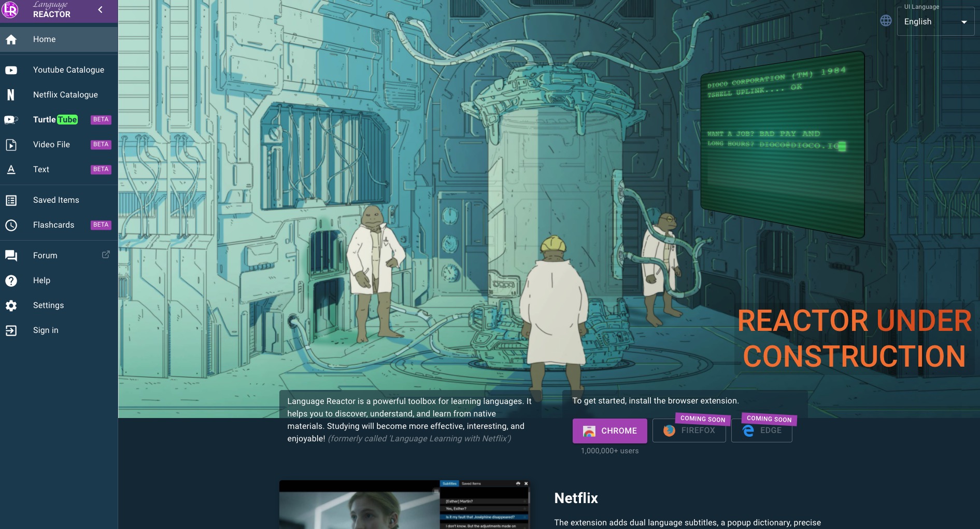The image size is (980, 529).
Task: Click the green terminal screen in illustration
Action: (x=782, y=144)
